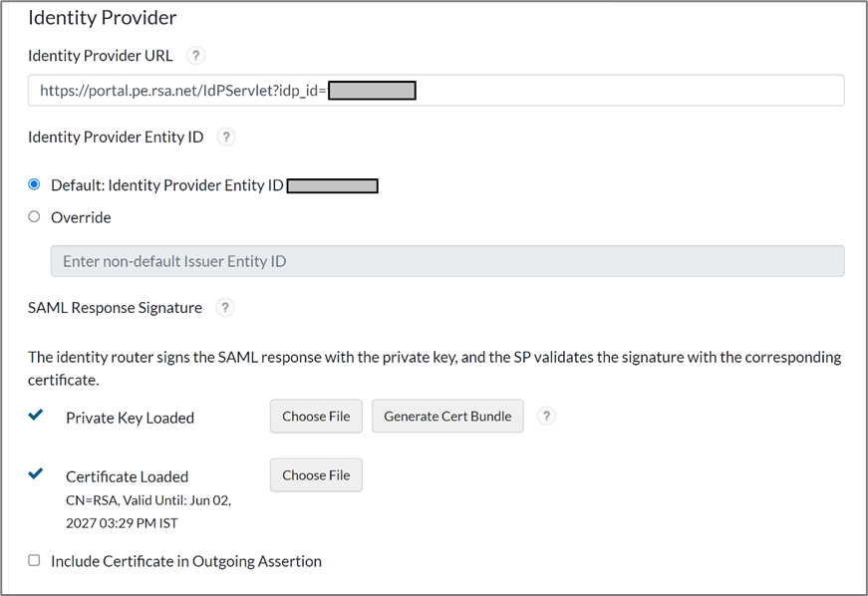Click the Identity Provider heading

103,18
